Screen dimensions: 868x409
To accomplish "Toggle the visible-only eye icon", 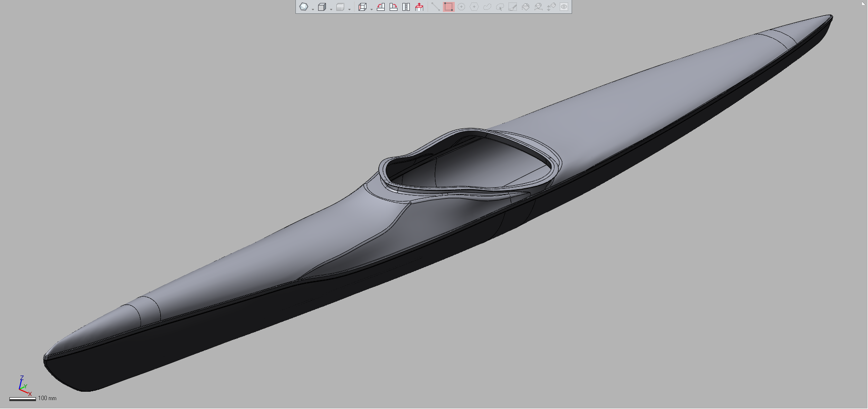I will tap(564, 7).
